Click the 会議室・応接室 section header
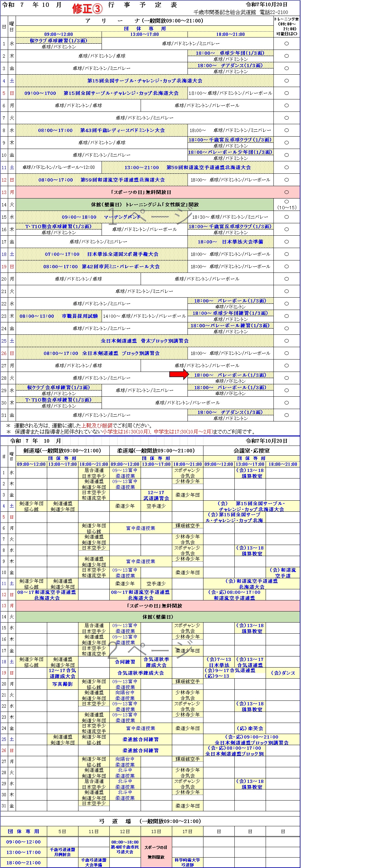The image size is (375, 868). [251, 450]
